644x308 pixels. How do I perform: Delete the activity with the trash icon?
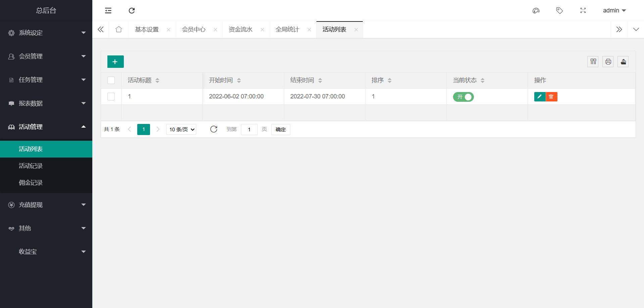pyautogui.click(x=551, y=97)
